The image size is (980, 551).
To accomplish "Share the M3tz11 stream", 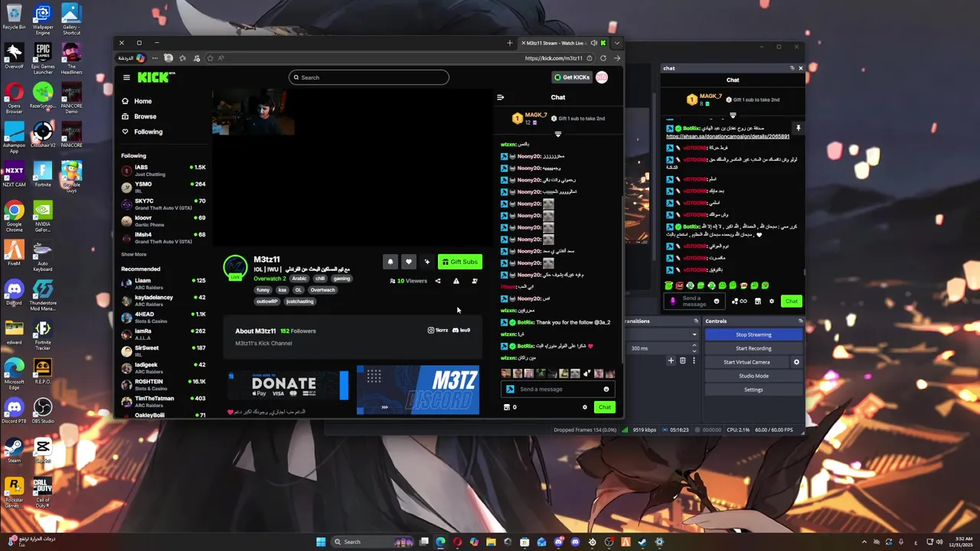I will (438, 281).
